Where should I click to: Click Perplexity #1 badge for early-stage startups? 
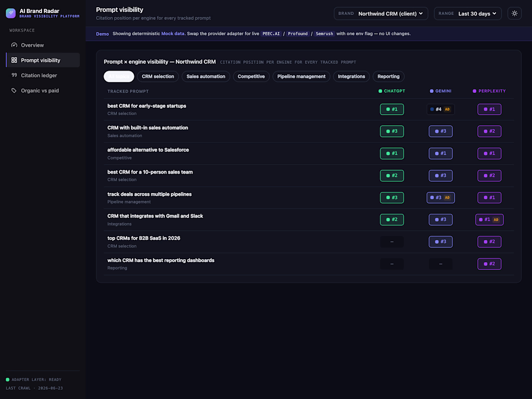(489, 109)
